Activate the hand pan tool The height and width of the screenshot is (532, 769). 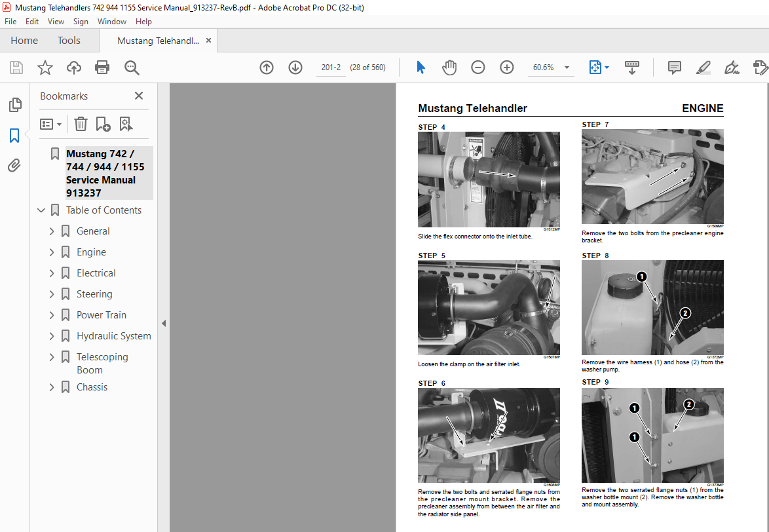click(x=449, y=67)
